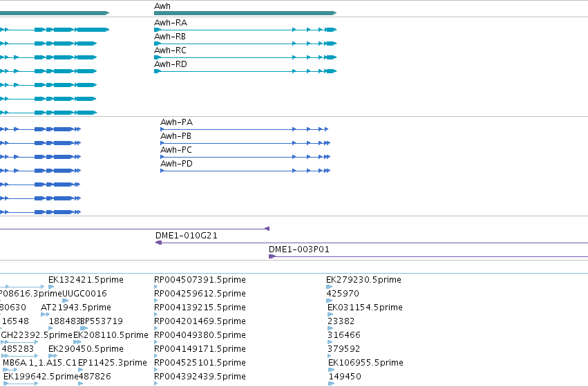Select EST 425970
The image size is (588, 387).
tap(343, 294)
